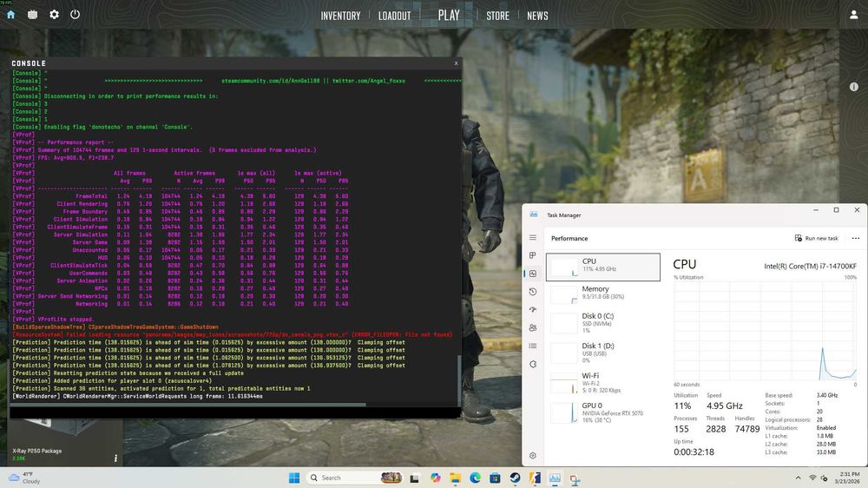The image size is (868, 488).
Task: Open the watch/TV icon in CS2 top bar
Action: [32, 15]
